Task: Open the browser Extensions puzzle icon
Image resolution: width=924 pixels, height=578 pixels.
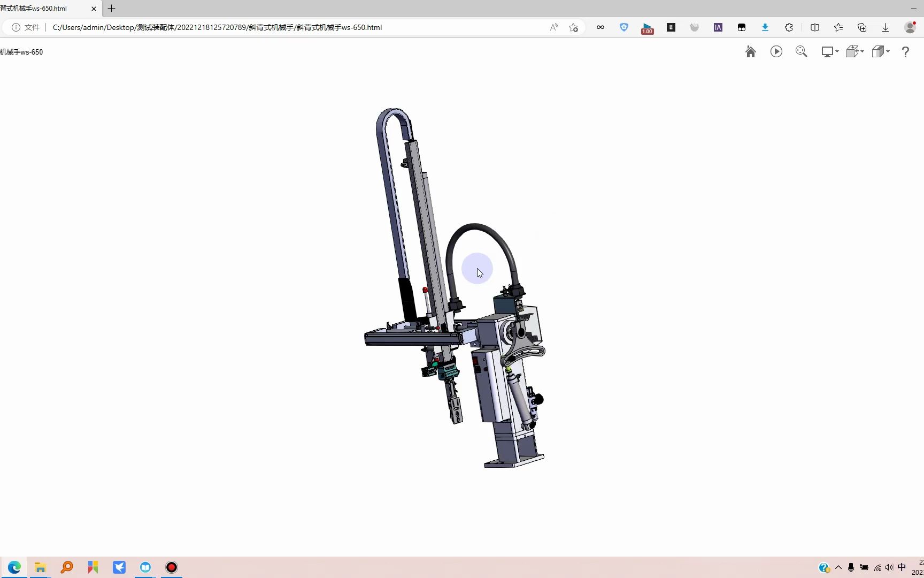Action: (789, 27)
